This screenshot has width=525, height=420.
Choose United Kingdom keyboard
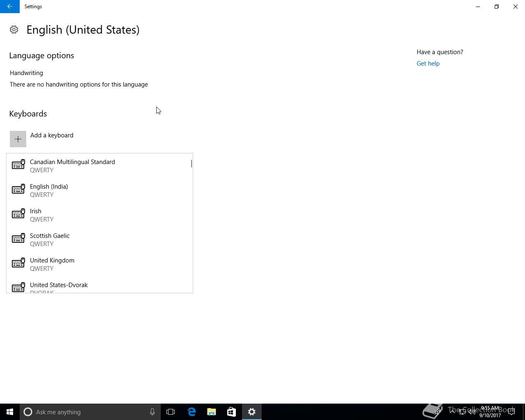[x=100, y=264]
